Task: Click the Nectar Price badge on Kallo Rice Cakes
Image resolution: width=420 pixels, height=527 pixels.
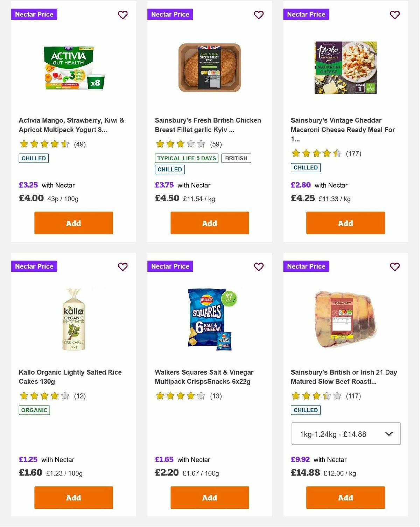Action: (x=34, y=267)
